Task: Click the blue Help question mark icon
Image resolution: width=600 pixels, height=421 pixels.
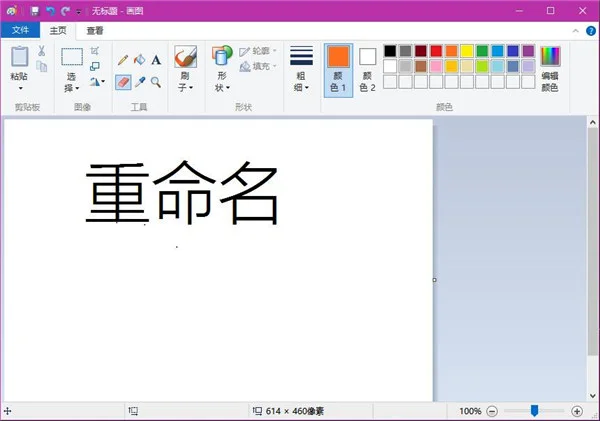Action: pyautogui.click(x=591, y=31)
